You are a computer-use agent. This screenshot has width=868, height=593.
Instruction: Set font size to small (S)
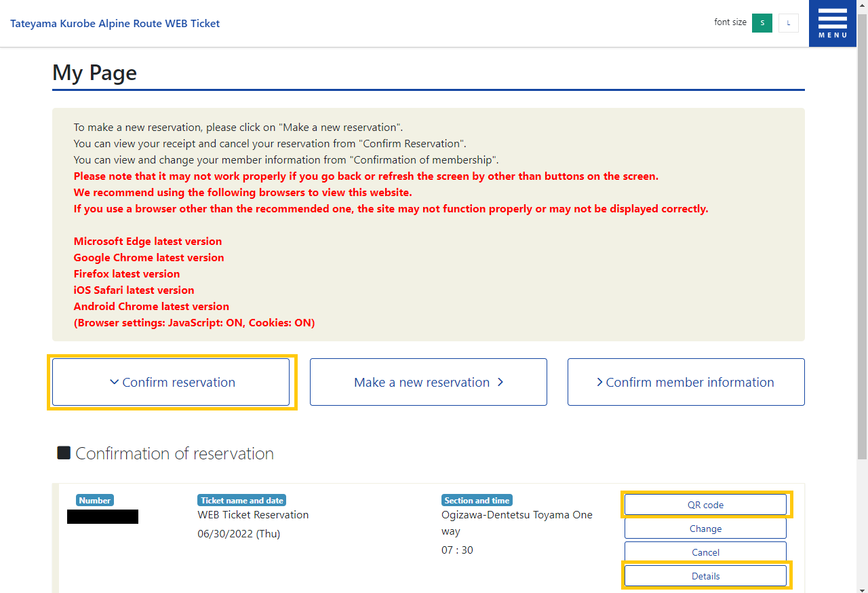click(x=762, y=23)
